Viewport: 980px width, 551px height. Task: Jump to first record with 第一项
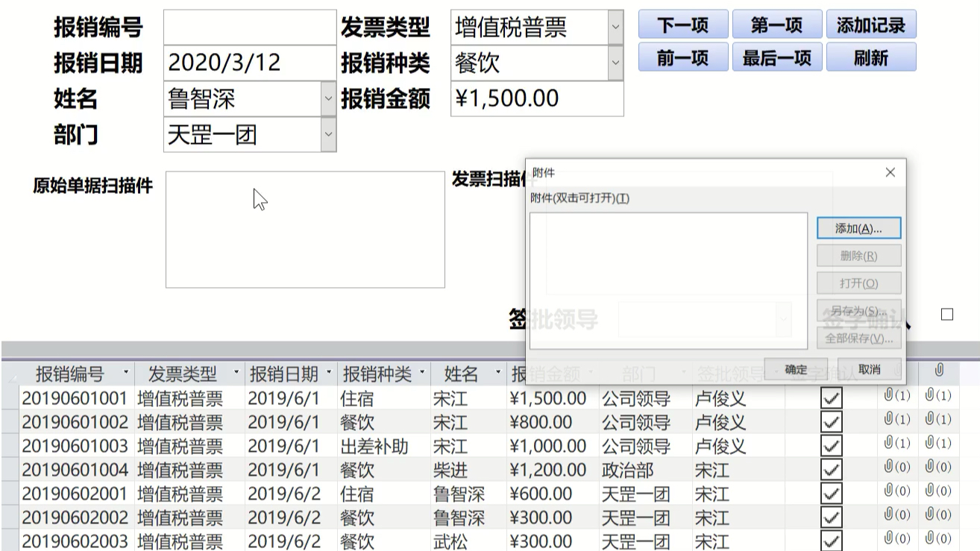point(777,25)
